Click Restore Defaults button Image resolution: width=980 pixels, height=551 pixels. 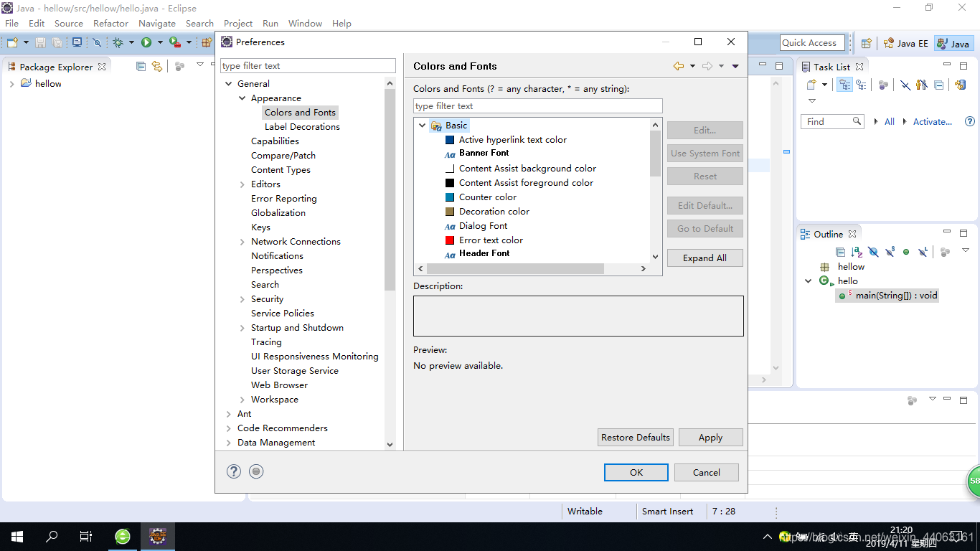(x=636, y=438)
